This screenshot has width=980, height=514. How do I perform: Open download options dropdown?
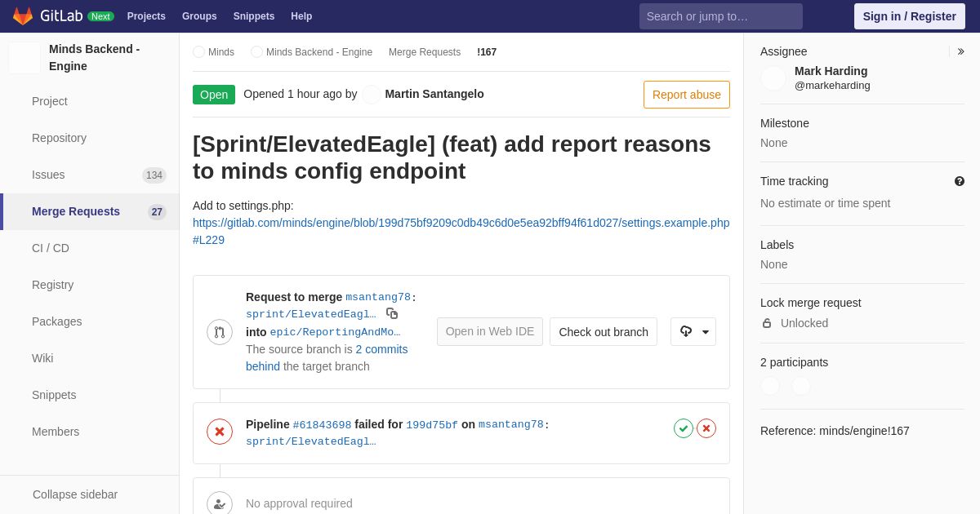click(x=693, y=332)
